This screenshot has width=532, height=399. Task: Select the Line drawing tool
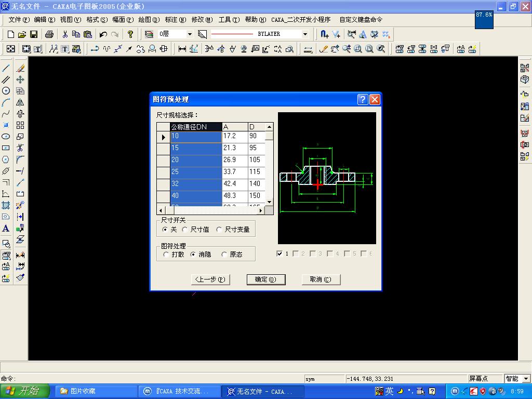click(x=6, y=68)
